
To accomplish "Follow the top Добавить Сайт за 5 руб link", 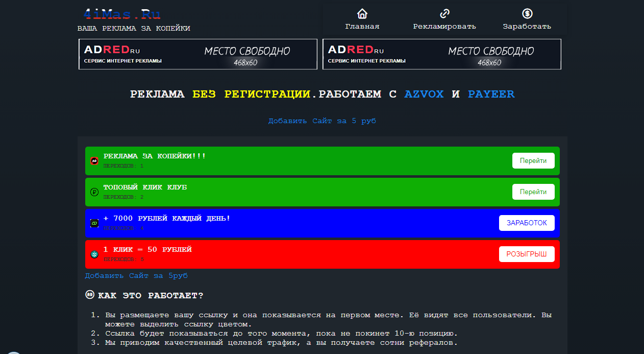I will point(322,121).
